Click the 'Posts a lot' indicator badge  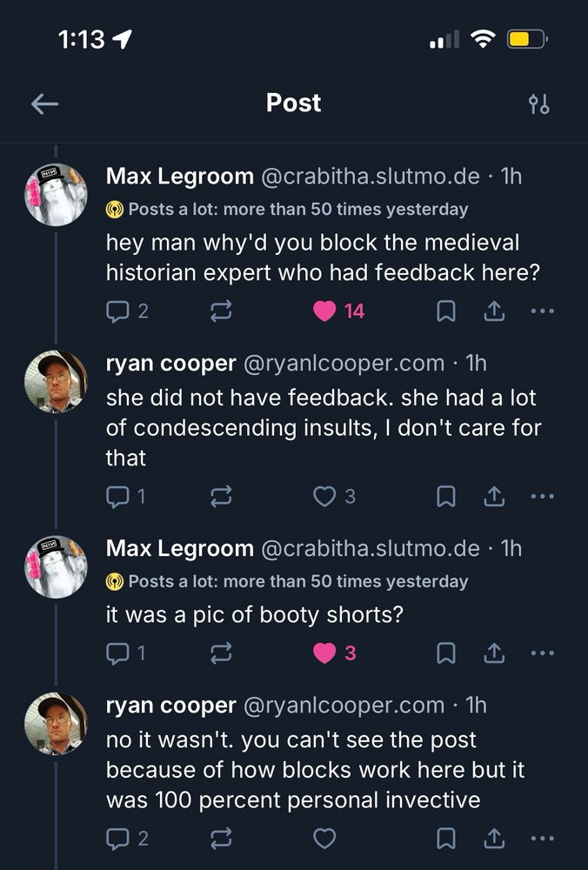point(114,209)
